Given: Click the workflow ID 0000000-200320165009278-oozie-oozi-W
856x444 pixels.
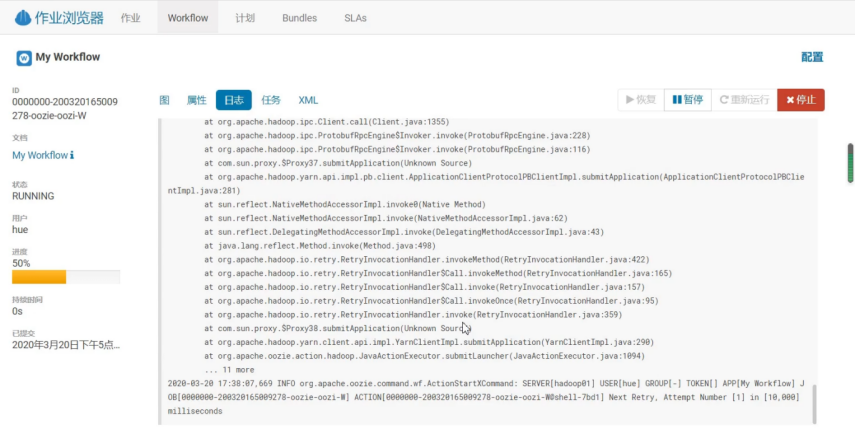Looking at the screenshot, I should click(x=65, y=109).
